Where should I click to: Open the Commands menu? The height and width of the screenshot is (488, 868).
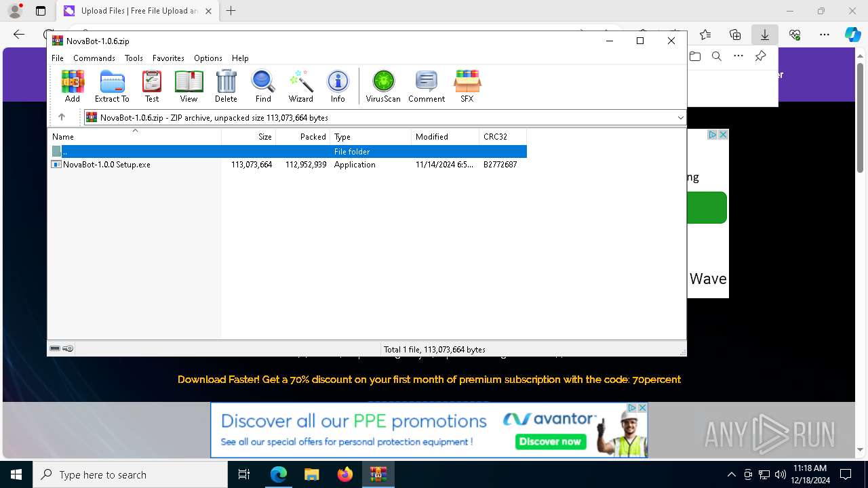click(94, 58)
